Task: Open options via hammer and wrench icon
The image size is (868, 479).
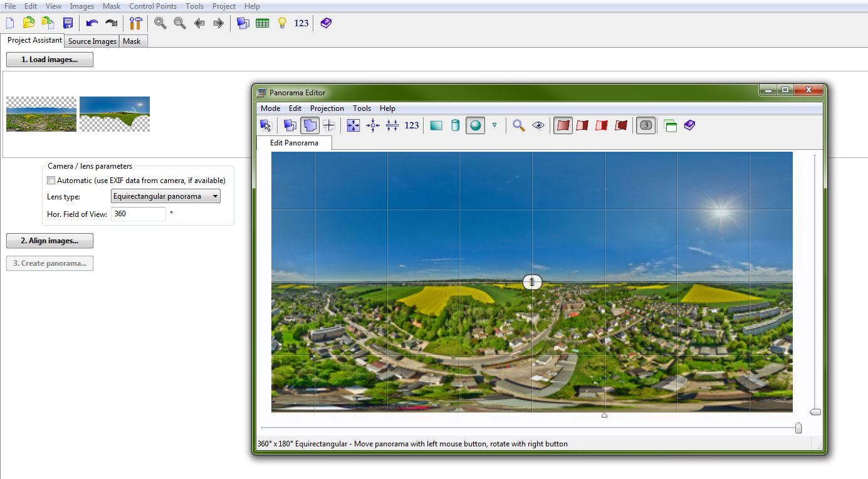Action: [x=135, y=23]
